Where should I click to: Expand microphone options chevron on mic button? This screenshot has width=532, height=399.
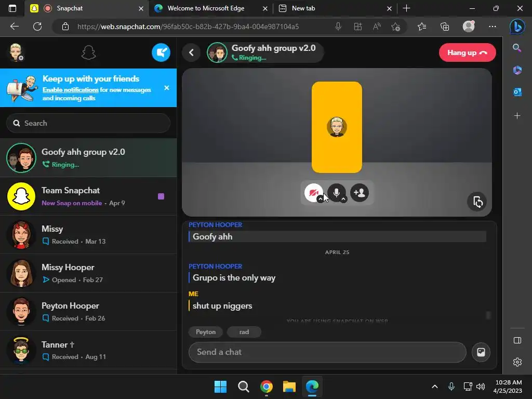coord(343,199)
